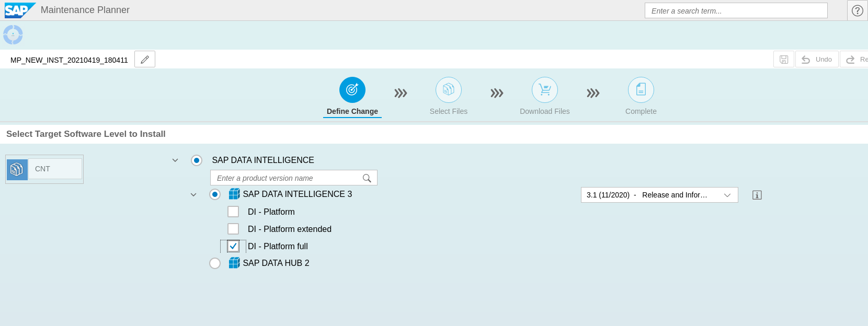Image resolution: width=868 pixels, height=326 pixels.
Task: Click the Complete step icon
Action: pos(641,90)
